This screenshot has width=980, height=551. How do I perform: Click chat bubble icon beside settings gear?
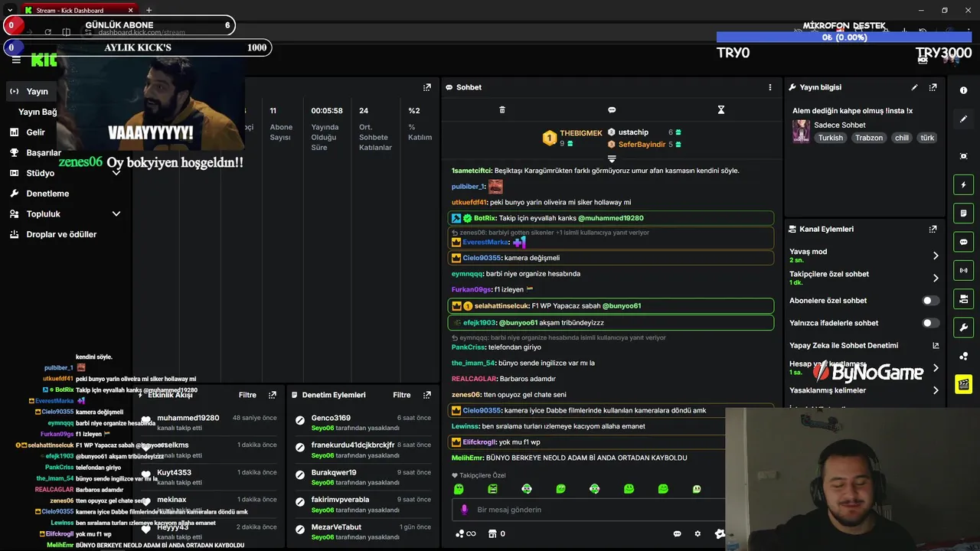click(x=678, y=533)
